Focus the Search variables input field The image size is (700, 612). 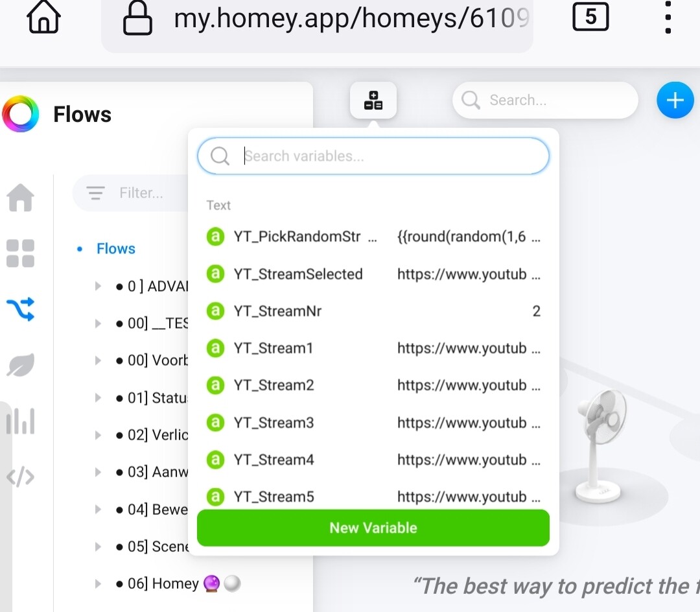tap(389, 156)
